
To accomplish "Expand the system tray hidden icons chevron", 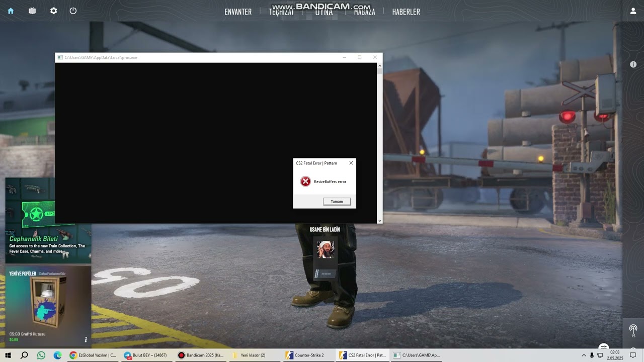I will pos(584,355).
